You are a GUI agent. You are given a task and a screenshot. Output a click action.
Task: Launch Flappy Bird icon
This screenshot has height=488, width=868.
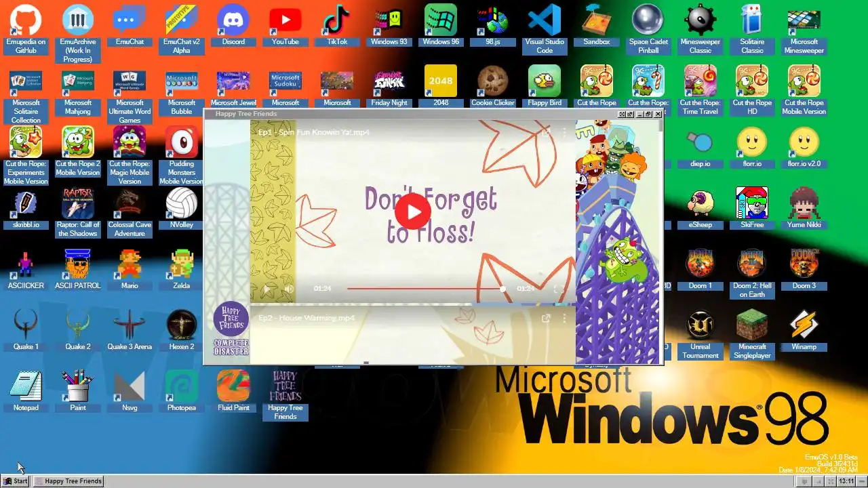point(545,86)
